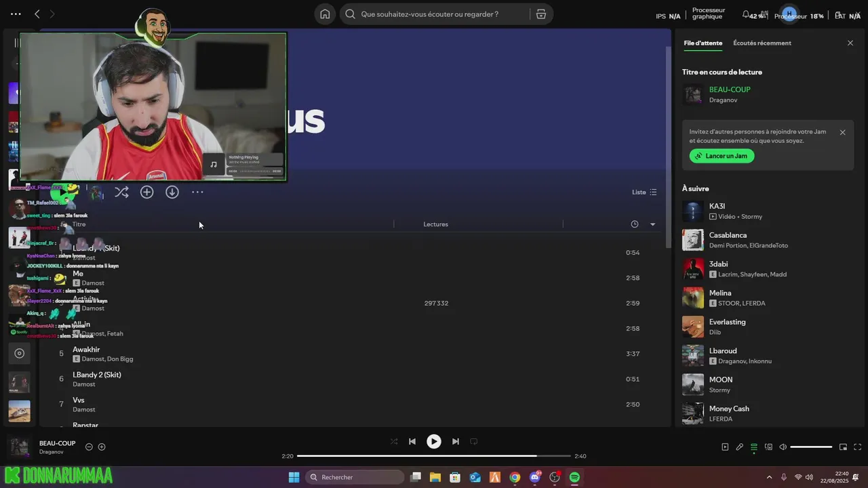Download the album

coord(172,192)
